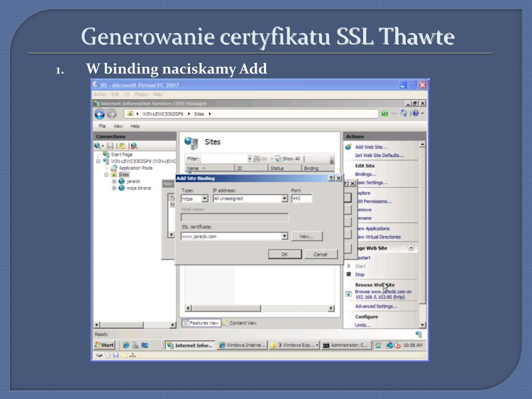Expand the moja strona site node

tap(114, 188)
